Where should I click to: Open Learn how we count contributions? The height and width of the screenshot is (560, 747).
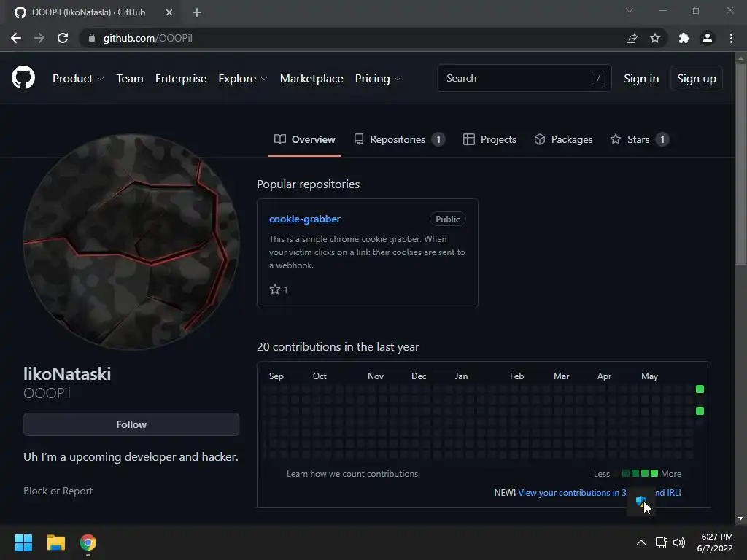(x=352, y=474)
